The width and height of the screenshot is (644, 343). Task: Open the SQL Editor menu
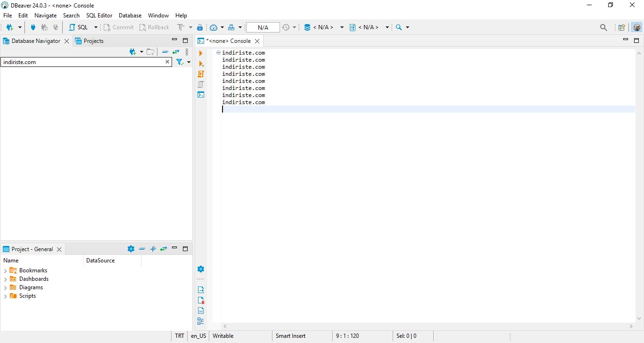(x=99, y=16)
